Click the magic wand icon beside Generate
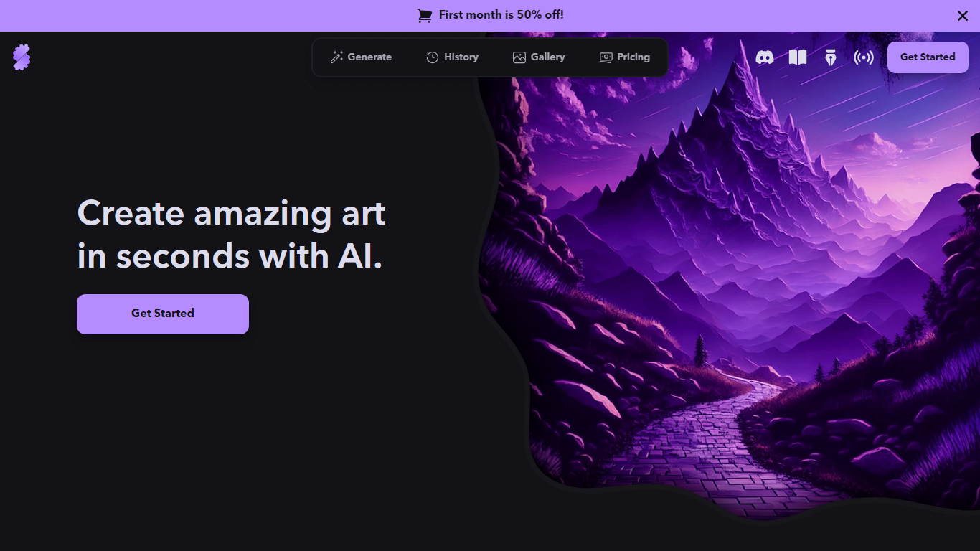 tap(336, 57)
